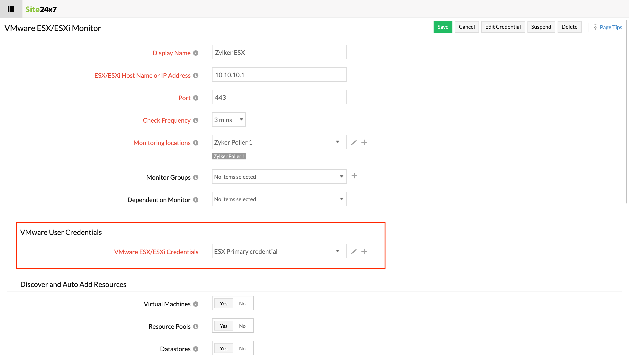629x364 pixels.
Task: Click the Site24x7 logo
Action: (41, 9)
